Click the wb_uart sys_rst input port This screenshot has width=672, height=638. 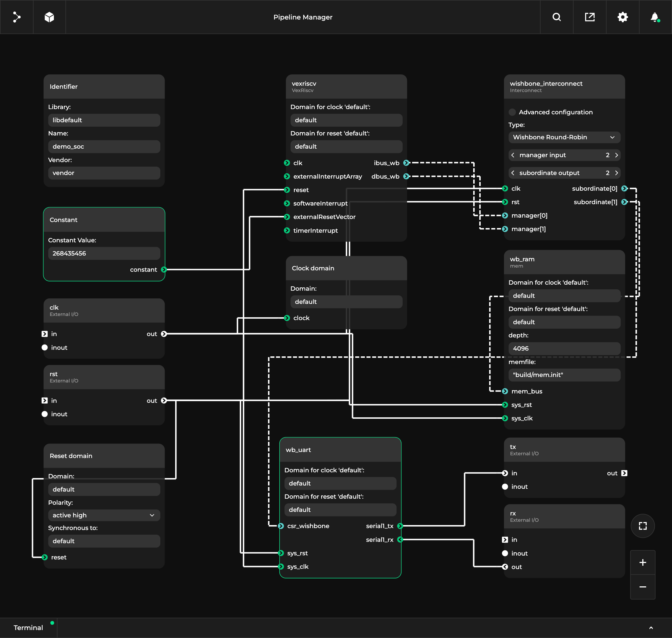(x=281, y=553)
